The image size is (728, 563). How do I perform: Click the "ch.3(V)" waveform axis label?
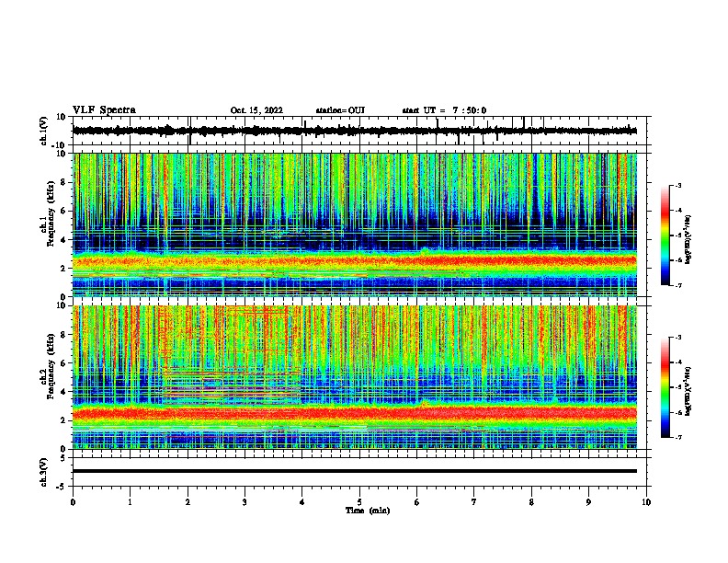pos(44,472)
